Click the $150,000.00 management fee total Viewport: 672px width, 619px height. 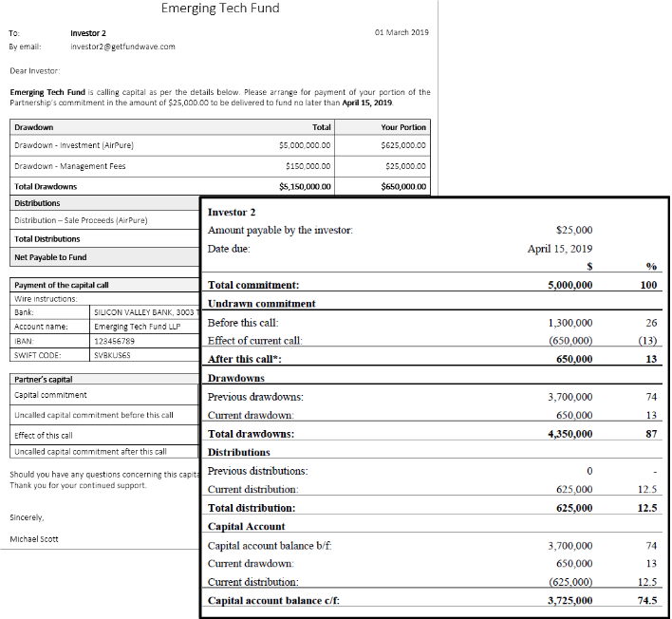[x=308, y=166]
